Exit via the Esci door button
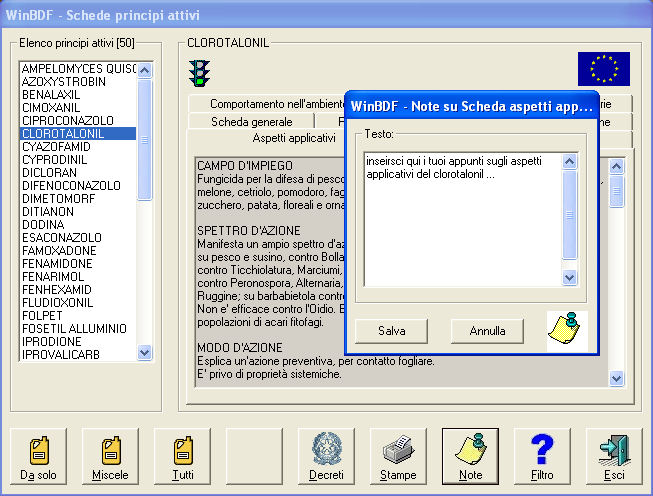653x496 pixels. tap(614, 456)
